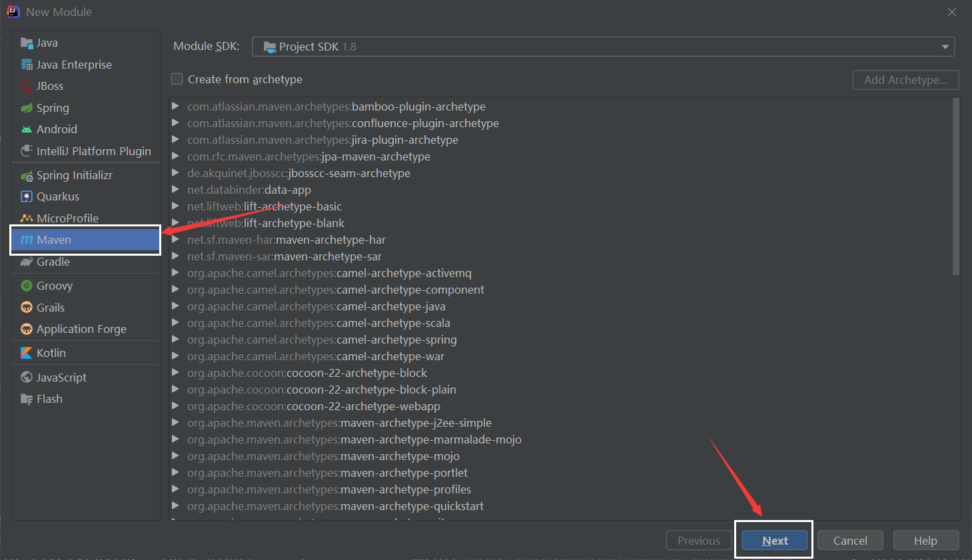
Task: Expand jbosscc-seam-archetype node
Action: (x=175, y=172)
